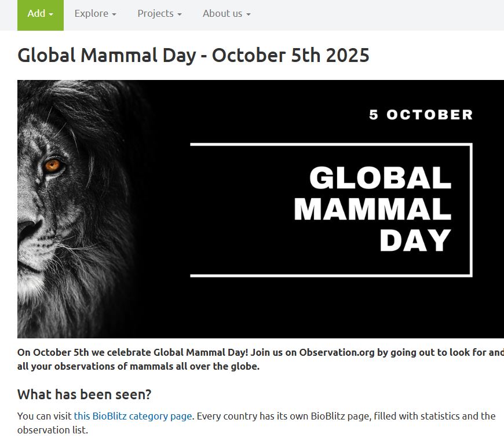
Task: Click the lion's orange eye in banner
Action: coord(53,165)
